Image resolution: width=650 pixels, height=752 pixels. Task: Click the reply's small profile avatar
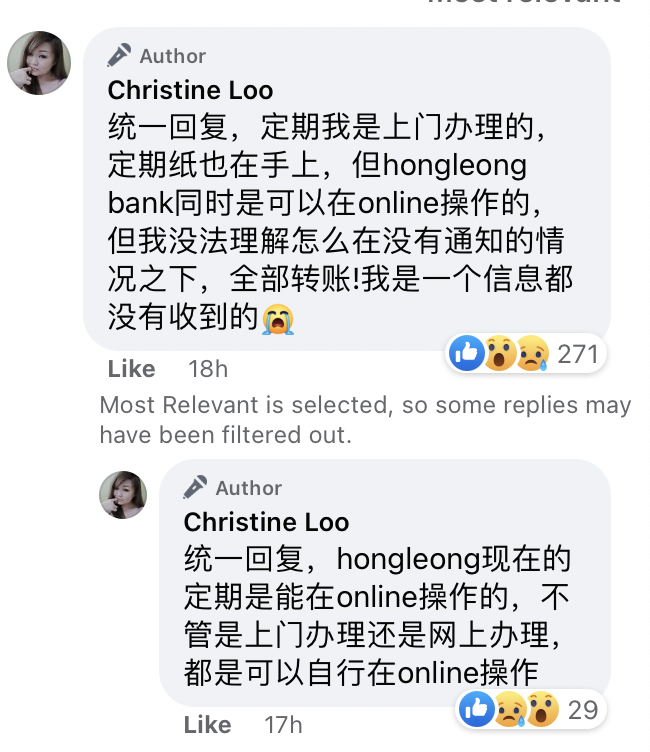click(123, 494)
